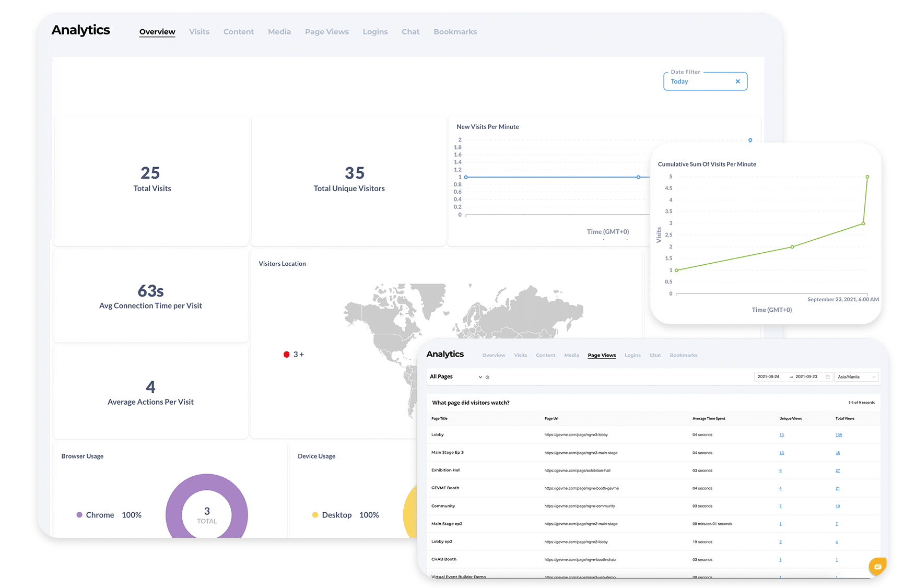Open the calendar icon in the date range picker
This screenshot has height=588, width=915.
click(828, 377)
